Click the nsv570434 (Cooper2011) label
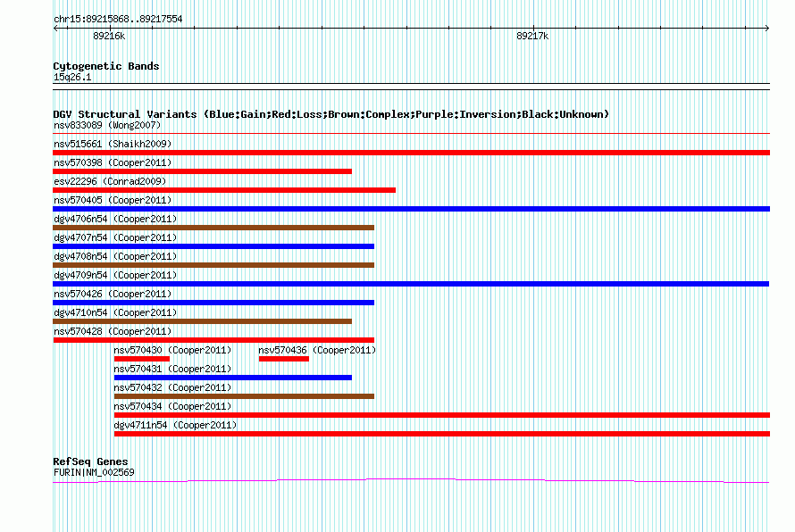Screen dimensions: 795x532 172,406
